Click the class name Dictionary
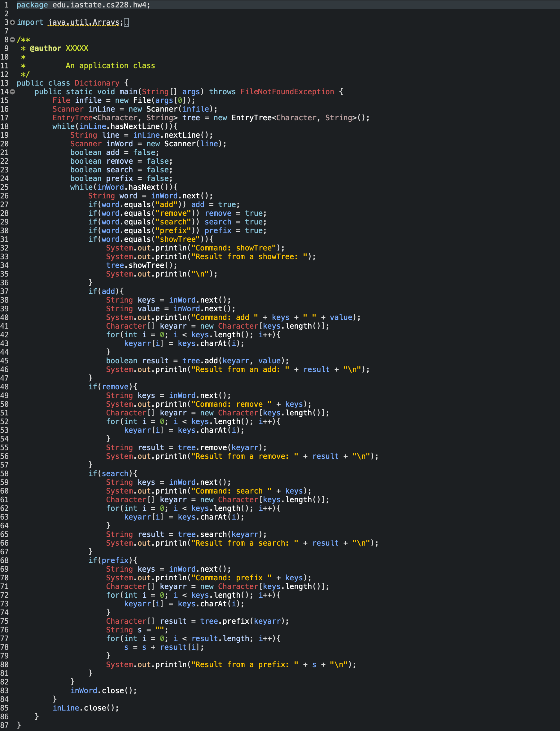This screenshot has height=731, width=560. point(97,83)
